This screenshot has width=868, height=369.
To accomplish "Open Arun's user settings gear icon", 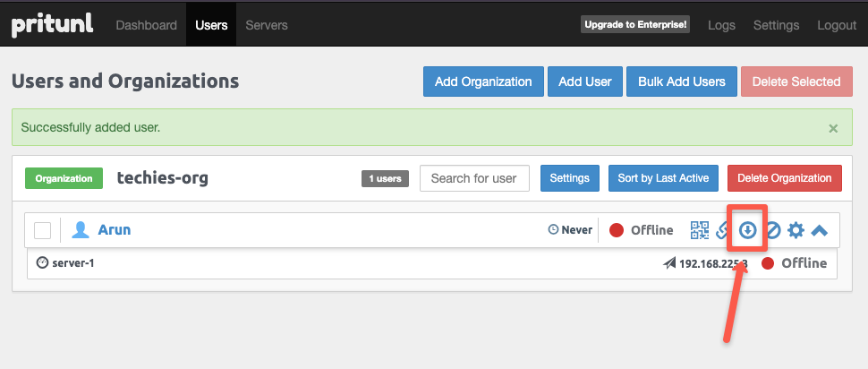I will [796, 230].
